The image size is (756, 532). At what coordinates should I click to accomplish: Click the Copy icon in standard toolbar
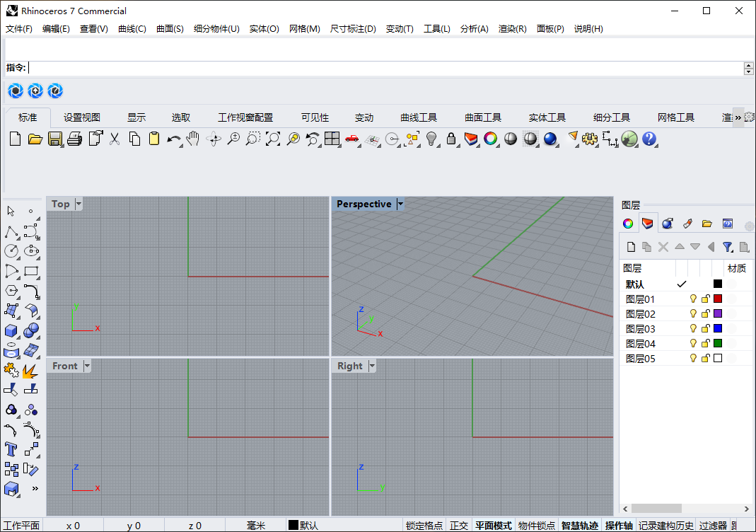[x=134, y=139]
